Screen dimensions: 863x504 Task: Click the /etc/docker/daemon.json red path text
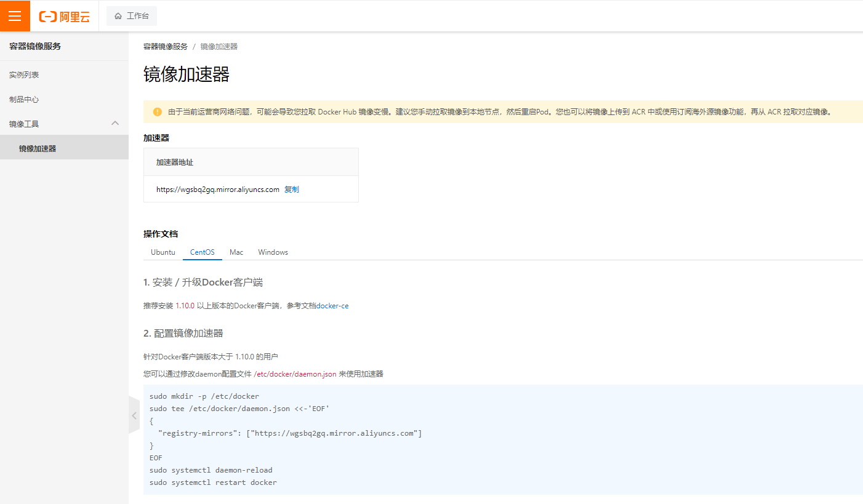click(x=295, y=374)
